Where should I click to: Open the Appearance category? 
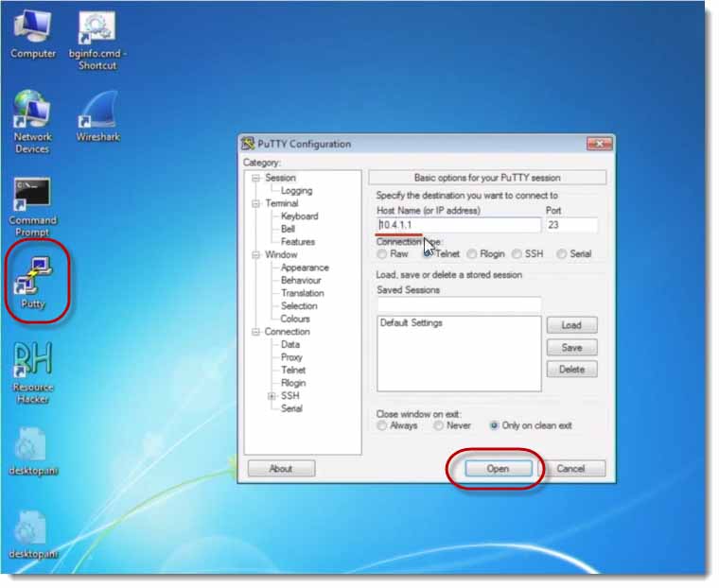[305, 268]
